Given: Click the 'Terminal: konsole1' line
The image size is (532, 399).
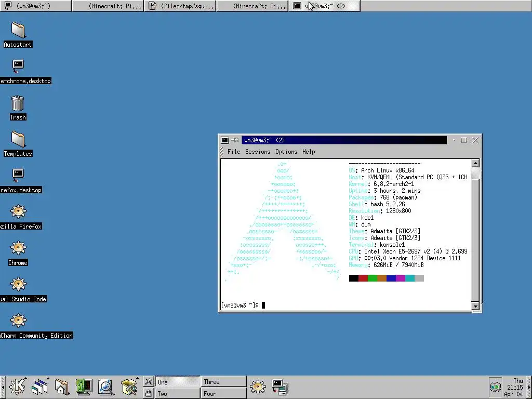Looking at the screenshot, I should (377, 245).
